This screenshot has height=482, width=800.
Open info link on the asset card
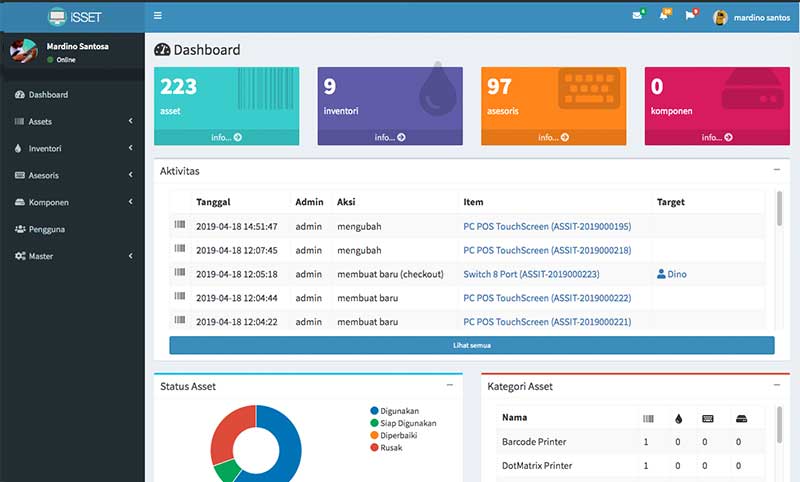tap(227, 138)
